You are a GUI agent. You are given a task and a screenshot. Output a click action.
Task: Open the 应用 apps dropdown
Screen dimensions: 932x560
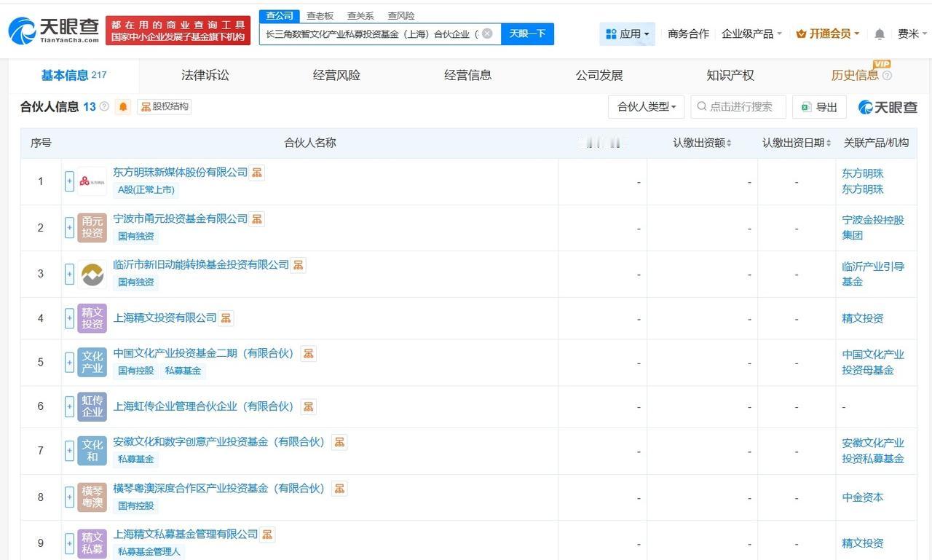(x=627, y=33)
